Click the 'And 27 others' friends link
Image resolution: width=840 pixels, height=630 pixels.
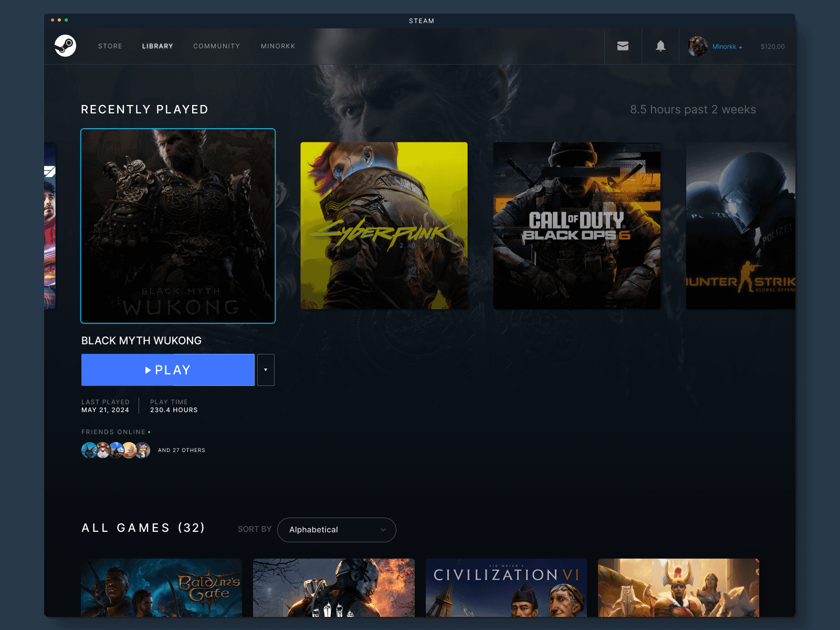[182, 450]
